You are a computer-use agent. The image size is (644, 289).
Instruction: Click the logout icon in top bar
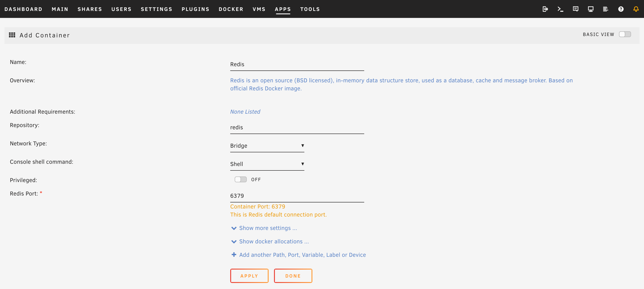545,9
